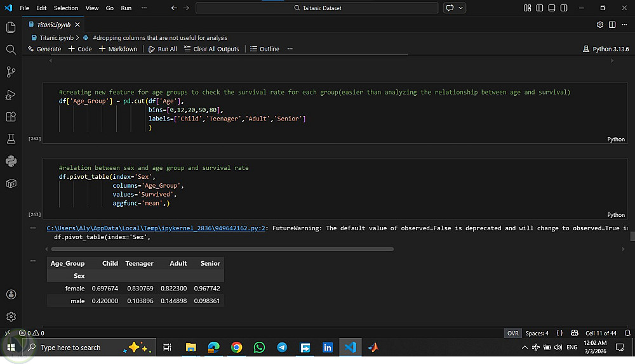Open the ipykernel temp file path link
The width and height of the screenshot is (635, 364).
(x=157, y=228)
